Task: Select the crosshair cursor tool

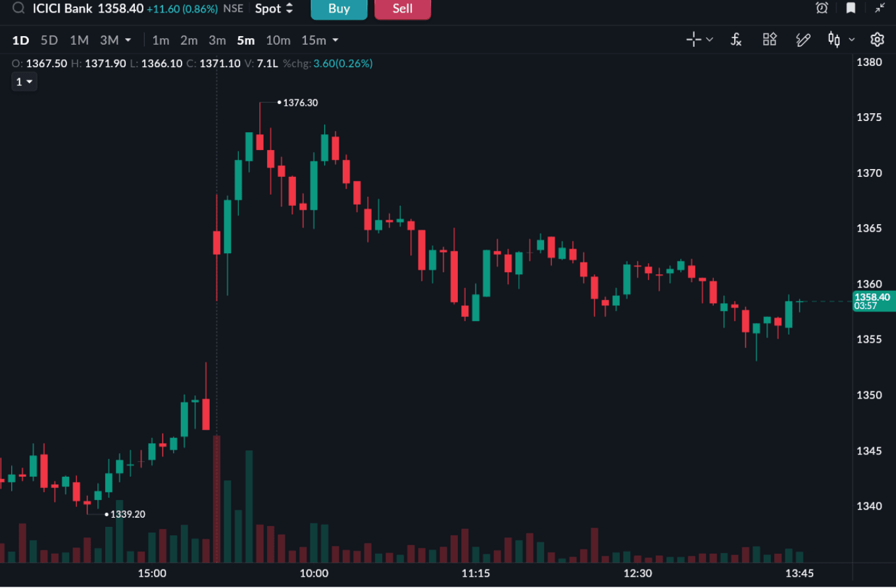Action: click(x=693, y=40)
